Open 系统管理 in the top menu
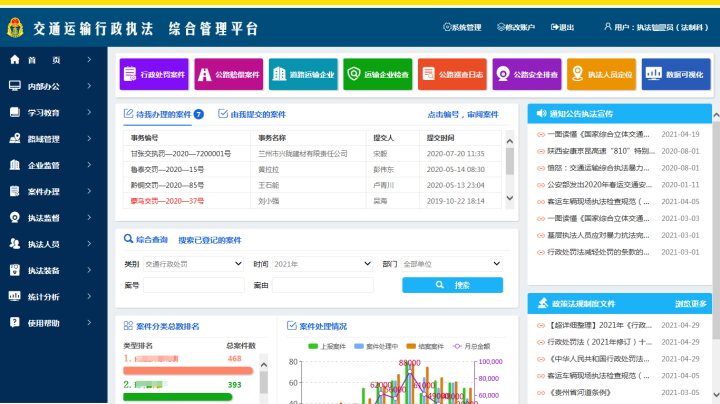Screen dimensions: 720x404 tap(462, 28)
